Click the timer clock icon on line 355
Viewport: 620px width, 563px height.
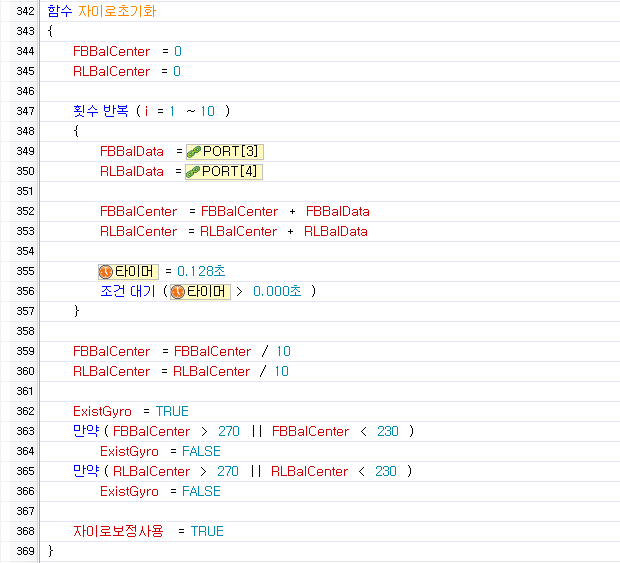pos(106,271)
